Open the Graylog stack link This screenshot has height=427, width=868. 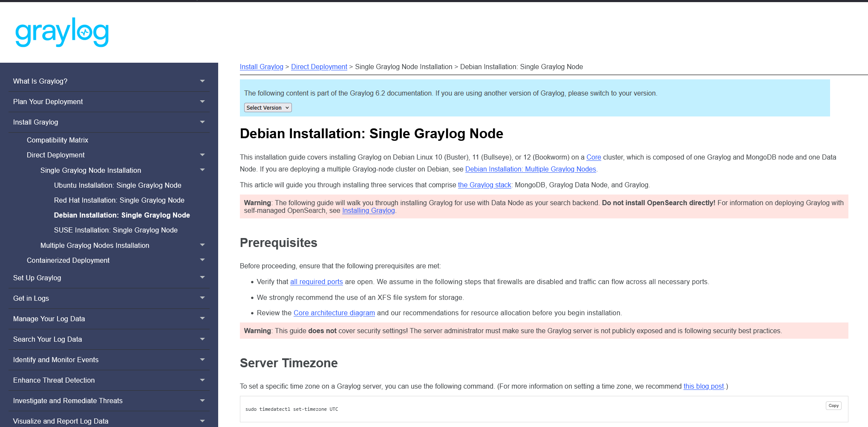click(484, 185)
